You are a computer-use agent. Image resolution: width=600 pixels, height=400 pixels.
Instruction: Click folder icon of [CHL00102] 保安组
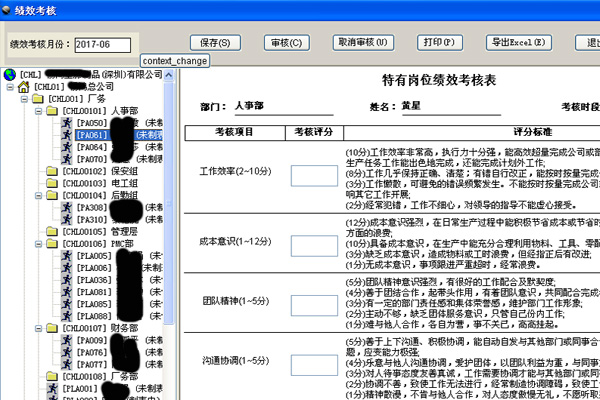point(52,171)
